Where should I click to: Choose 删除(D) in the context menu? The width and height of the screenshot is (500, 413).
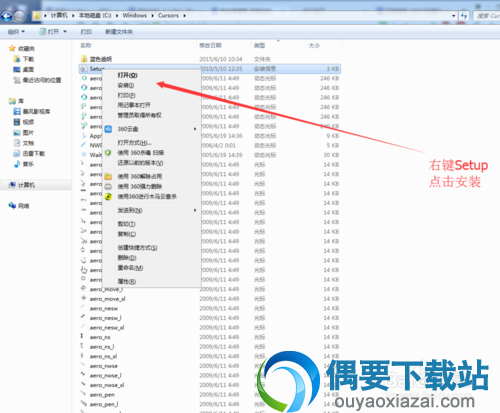coord(152,258)
